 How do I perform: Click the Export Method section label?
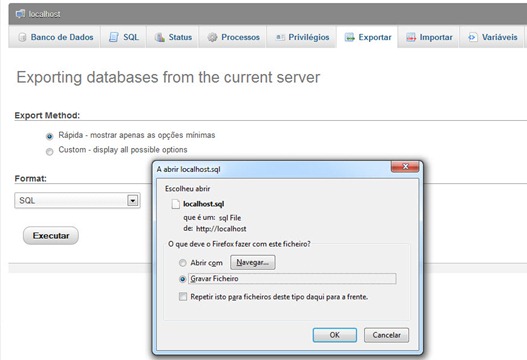pos(47,115)
